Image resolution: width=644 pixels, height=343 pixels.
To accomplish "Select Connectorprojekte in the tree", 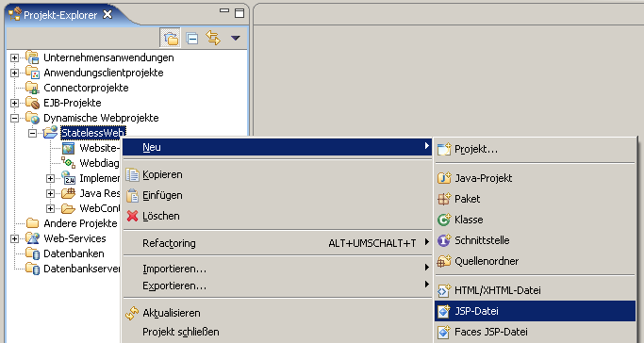I will pyautogui.click(x=86, y=88).
